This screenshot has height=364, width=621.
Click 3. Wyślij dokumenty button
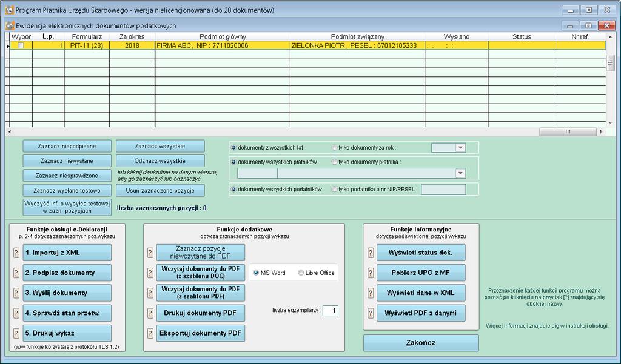67,293
